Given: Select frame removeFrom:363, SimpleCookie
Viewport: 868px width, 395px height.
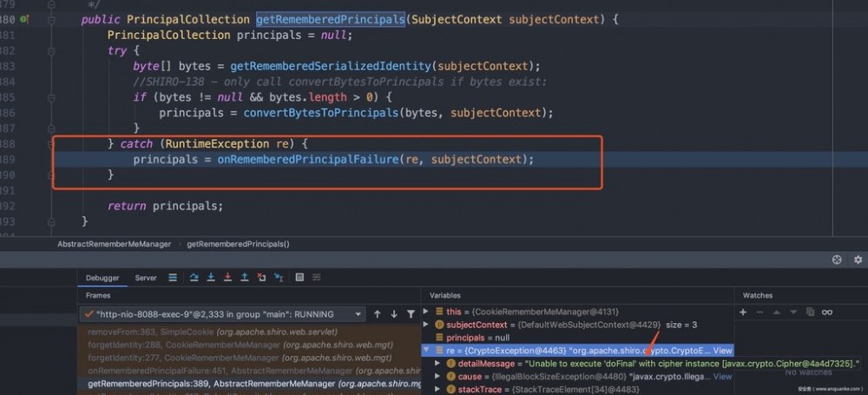Looking at the screenshot, I should pos(249,332).
